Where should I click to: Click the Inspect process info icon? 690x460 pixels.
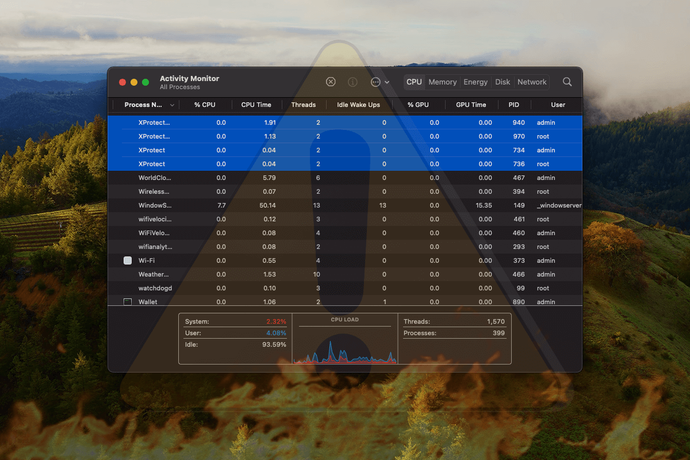tap(352, 82)
